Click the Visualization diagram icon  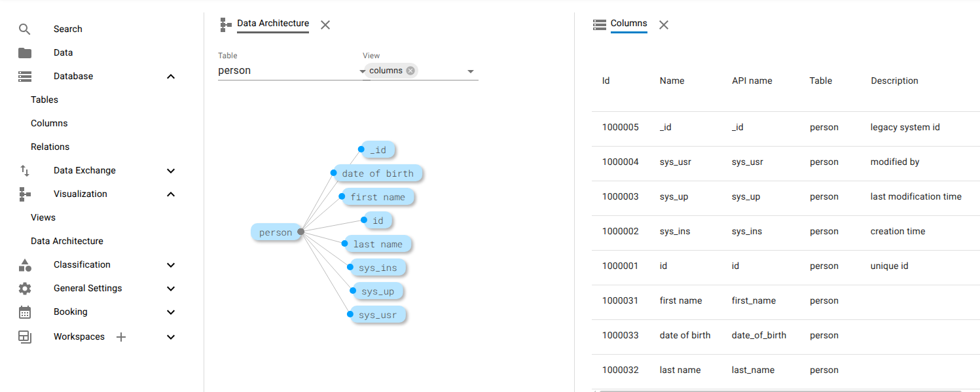pyautogui.click(x=25, y=194)
